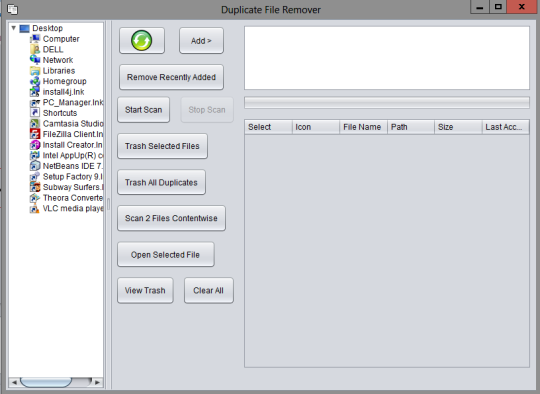540x394 pixels.
Task: Select the Network tree row text
Action: 58,60
